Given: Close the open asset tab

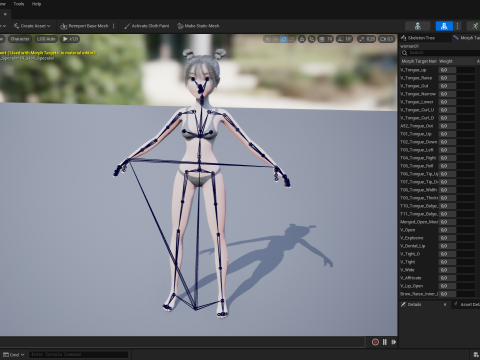Looking at the screenshot, I should (x=5, y=14).
